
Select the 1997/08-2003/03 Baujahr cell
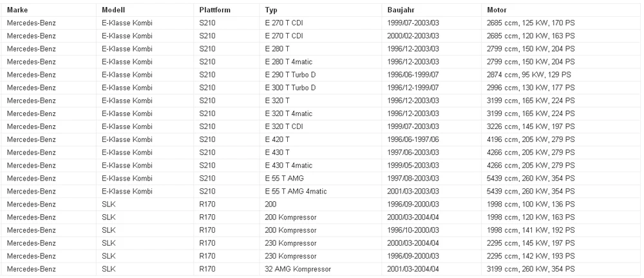click(x=431, y=179)
